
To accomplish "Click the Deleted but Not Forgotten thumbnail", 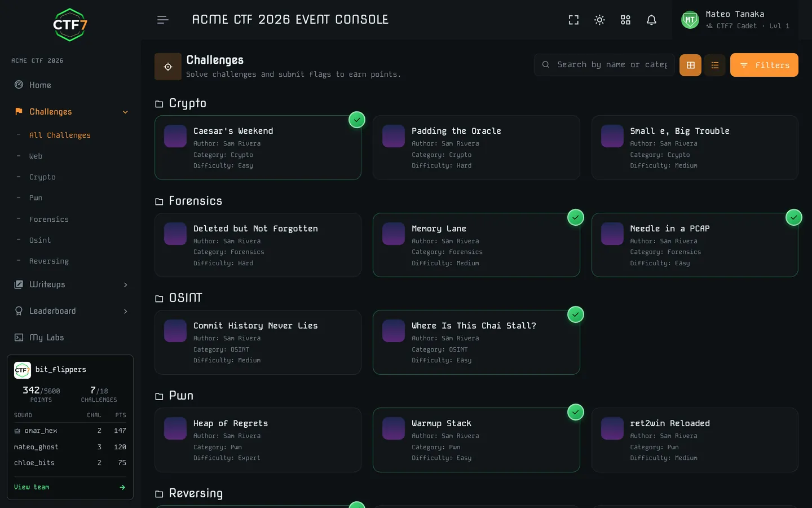I will (x=175, y=234).
